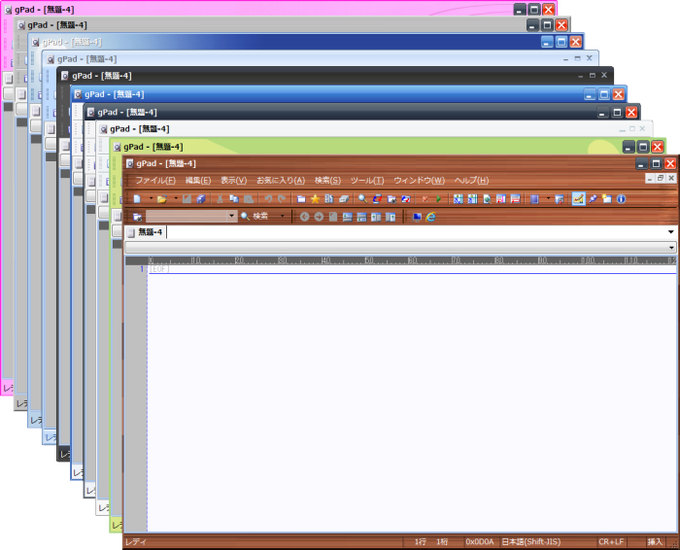Open the ファイル(F) menu
Image resolution: width=680 pixels, height=550 pixels.
click(155, 180)
